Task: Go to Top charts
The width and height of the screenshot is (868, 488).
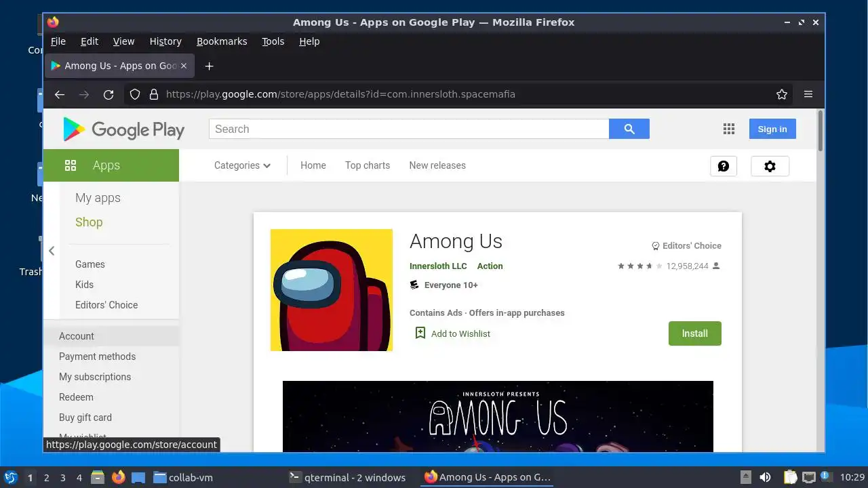Action: (x=368, y=165)
